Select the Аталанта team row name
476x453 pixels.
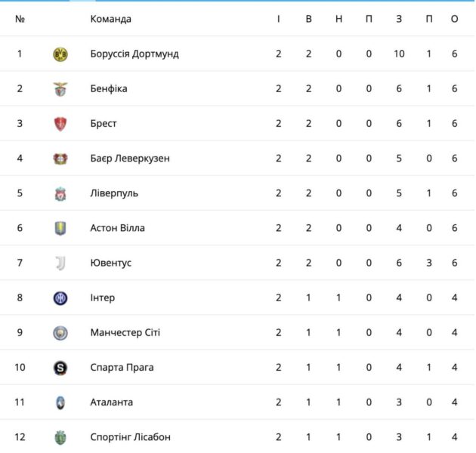click(111, 402)
